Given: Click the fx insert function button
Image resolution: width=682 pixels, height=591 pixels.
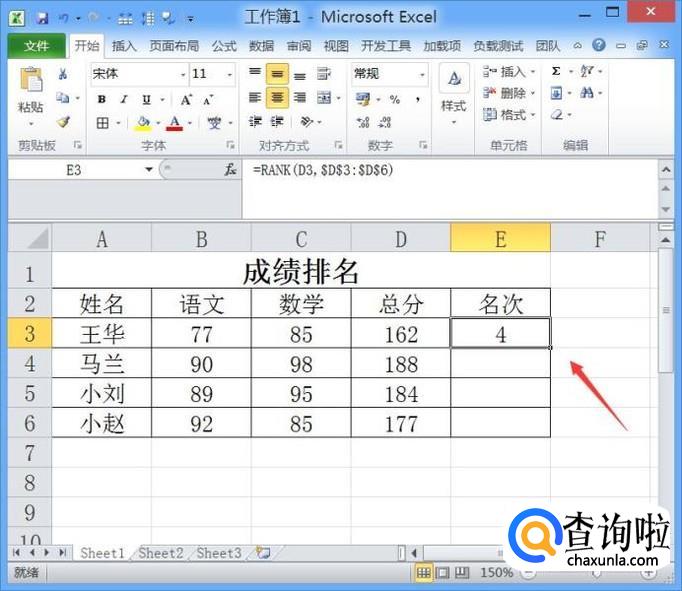Looking at the screenshot, I should click(230, 170).
